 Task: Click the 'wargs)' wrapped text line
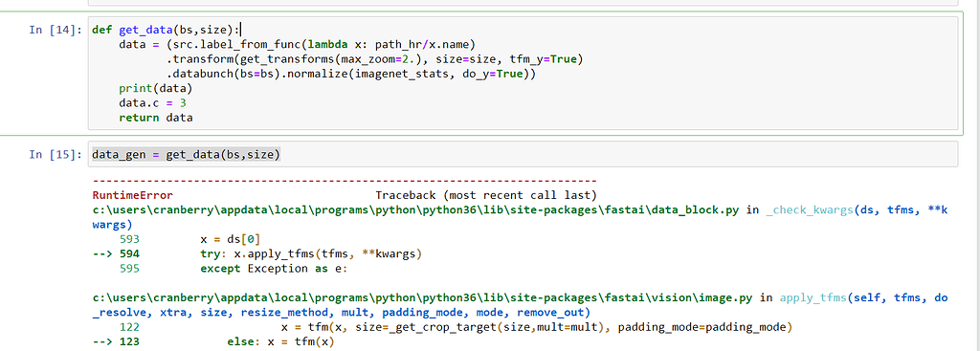[112, 224]
